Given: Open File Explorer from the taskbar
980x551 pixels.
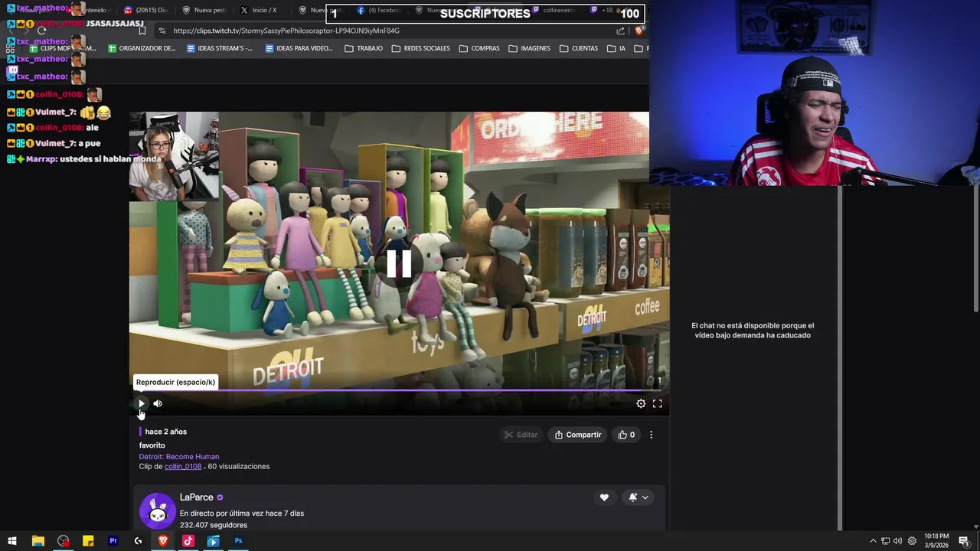Looking at the screenshot, I should [38, 541].
